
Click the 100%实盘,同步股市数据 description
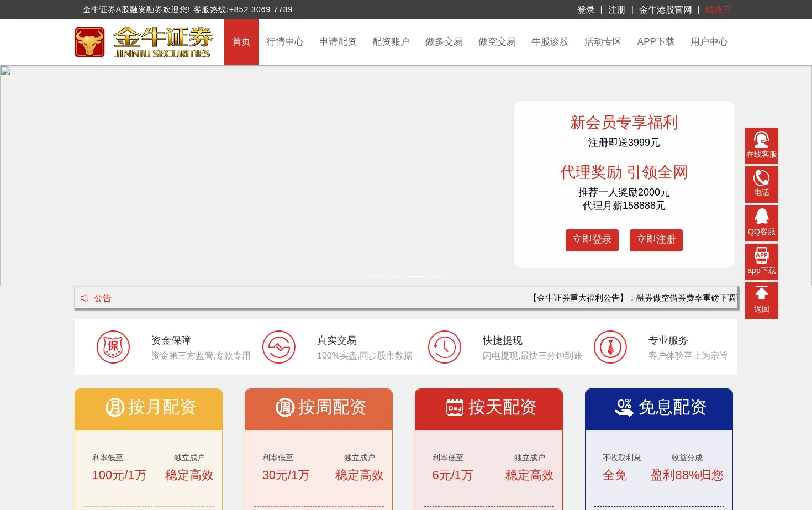point(365,356)
